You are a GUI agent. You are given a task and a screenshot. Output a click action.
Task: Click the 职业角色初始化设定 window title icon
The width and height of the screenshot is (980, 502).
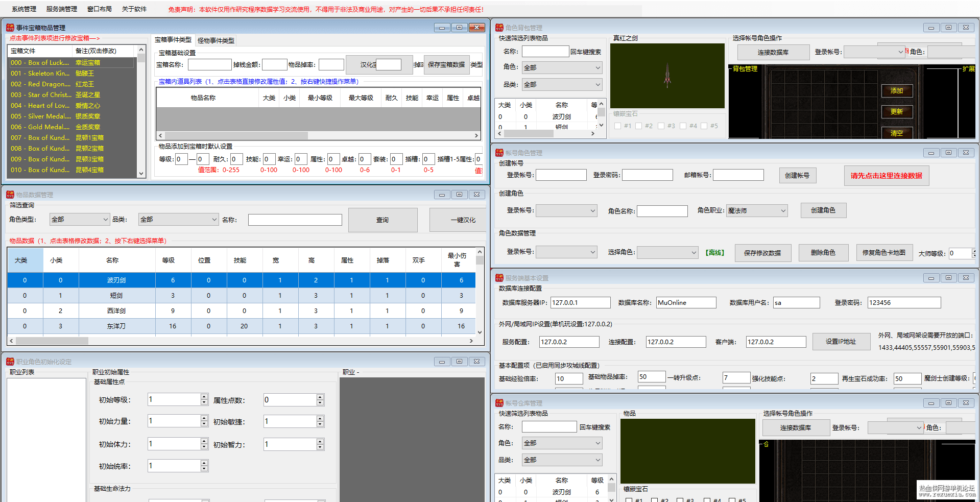(10, 362)
